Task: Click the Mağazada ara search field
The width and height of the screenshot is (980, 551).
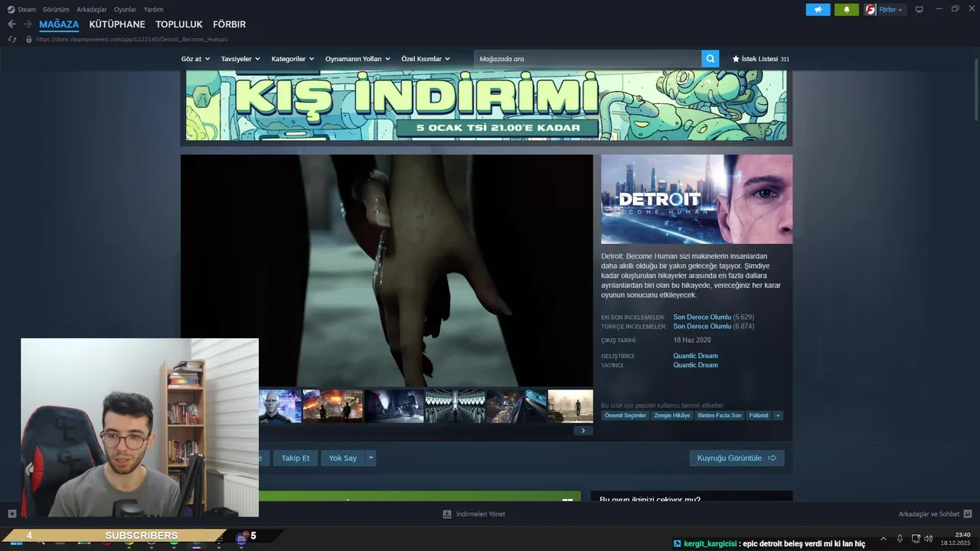Action: coord(587,59)
